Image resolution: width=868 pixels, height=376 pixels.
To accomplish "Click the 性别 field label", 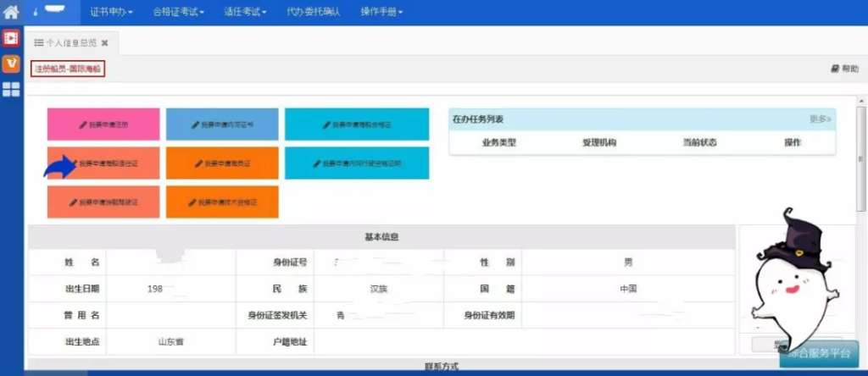I will coord(497,263).
